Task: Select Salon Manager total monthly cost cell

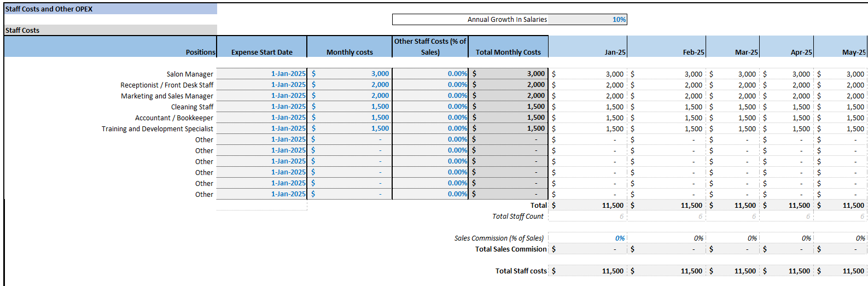Action: pos(509,74)
